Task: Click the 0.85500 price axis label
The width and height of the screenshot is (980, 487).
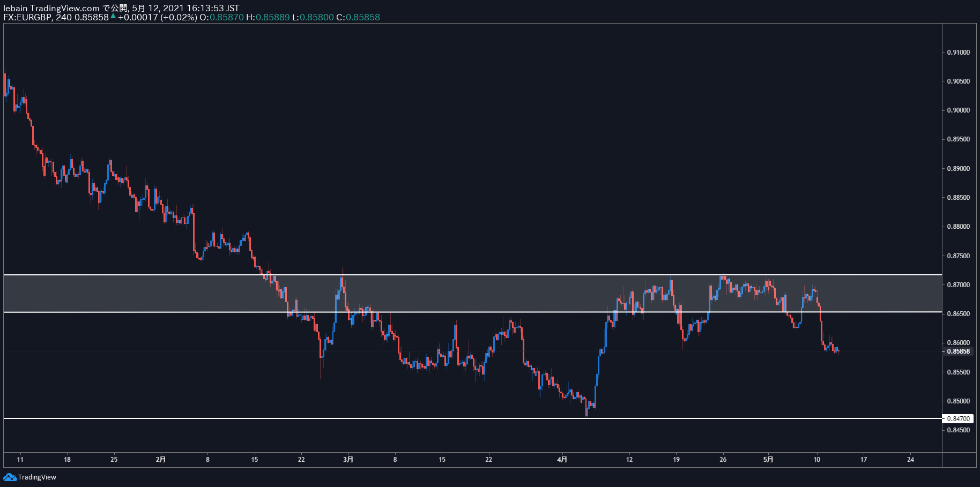Action: coord(958,372)
